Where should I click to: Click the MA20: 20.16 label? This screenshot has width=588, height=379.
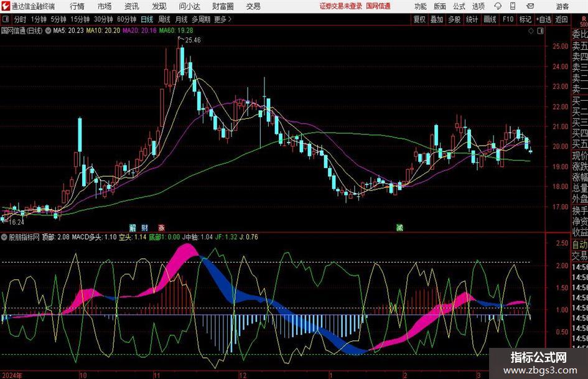point(139,30)
